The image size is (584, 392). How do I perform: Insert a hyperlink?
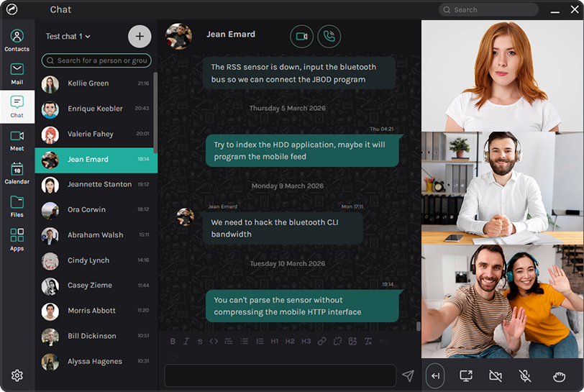[321, 341]
